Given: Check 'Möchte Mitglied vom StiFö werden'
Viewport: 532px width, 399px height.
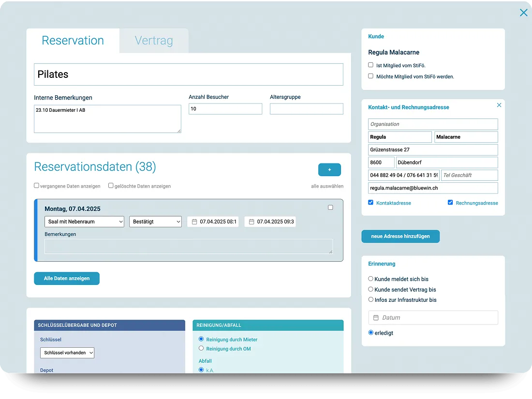Looking at the screenshot, I should click(x=370, y=76).
